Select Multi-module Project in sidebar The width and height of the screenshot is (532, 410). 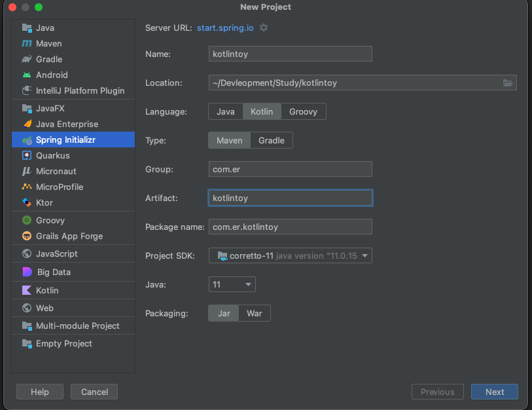[x=73, y=326]
